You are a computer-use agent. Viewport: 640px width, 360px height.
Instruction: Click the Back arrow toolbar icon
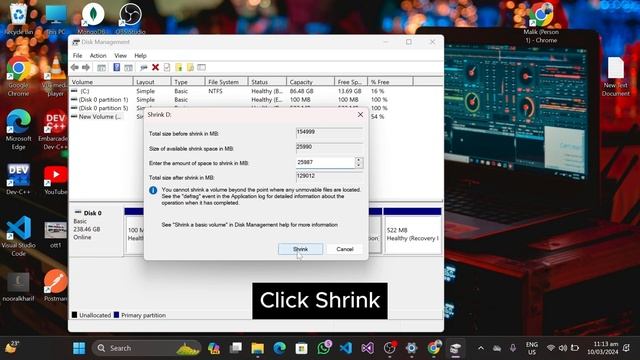(75, 67)
